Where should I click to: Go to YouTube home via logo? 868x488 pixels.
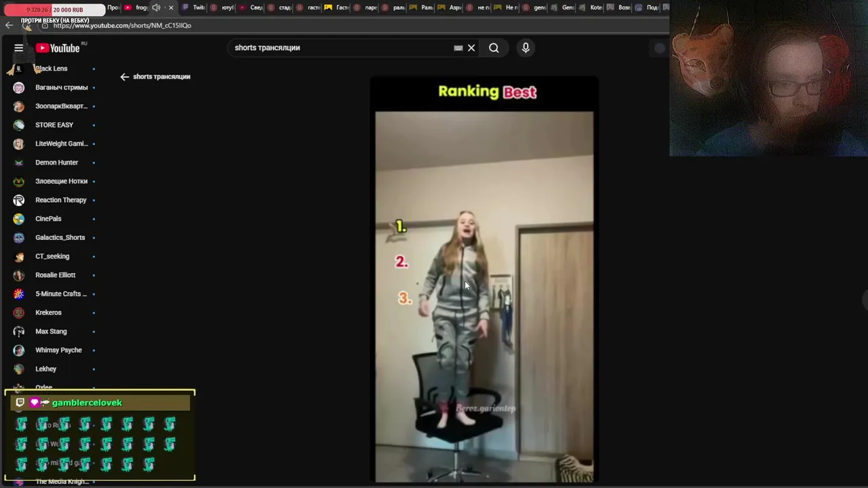coord(58,48)
